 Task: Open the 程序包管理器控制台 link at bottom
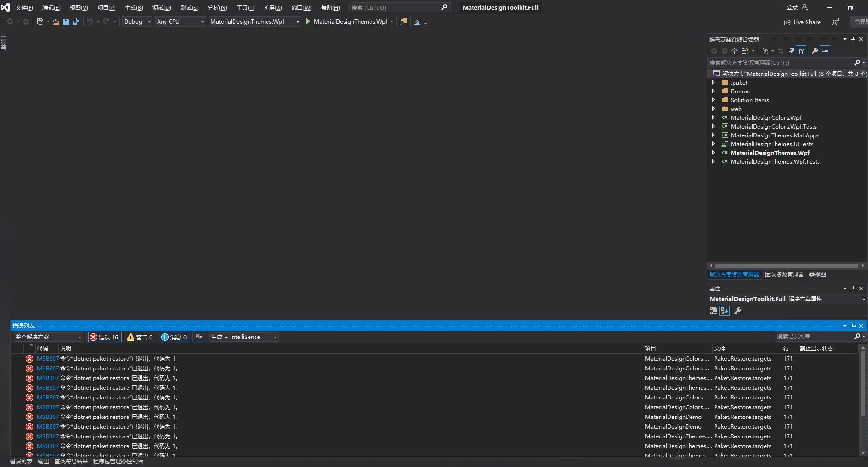118,461
